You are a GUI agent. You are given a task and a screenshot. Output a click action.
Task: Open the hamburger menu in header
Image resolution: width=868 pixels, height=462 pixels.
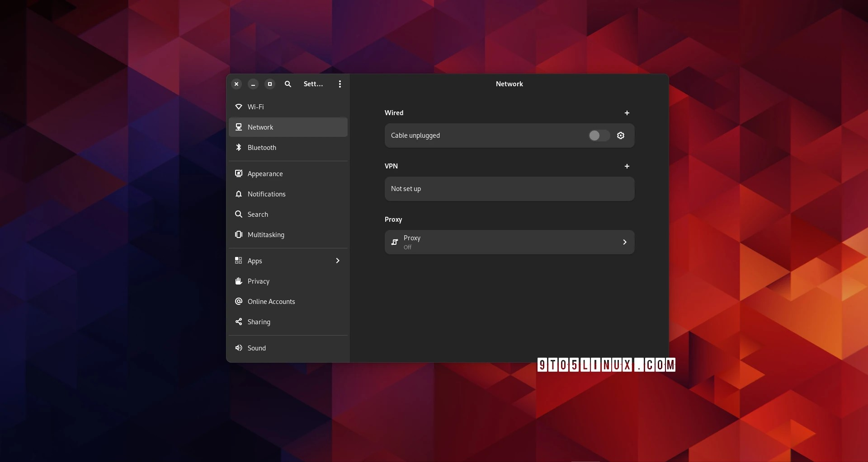point(340,84)
